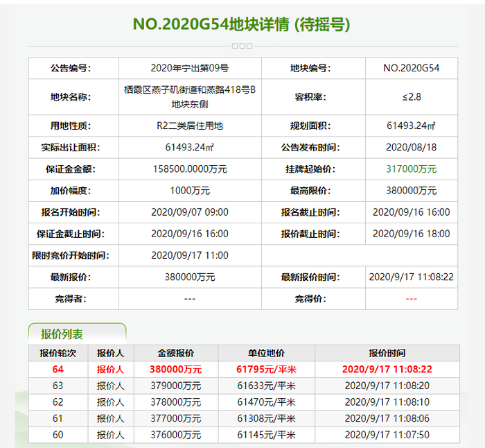Viewport: 485px width, 448px height.
Task: Click round number 63
Action: pyautogui.click(x=58, y=386)
